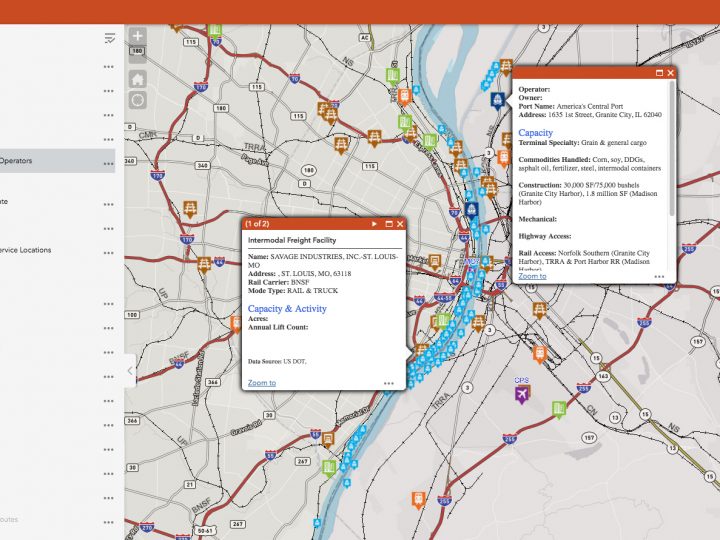Screen dimensions: 720x540
Task: Close the America's Central Port popup
Action: [x=672, y=73]
